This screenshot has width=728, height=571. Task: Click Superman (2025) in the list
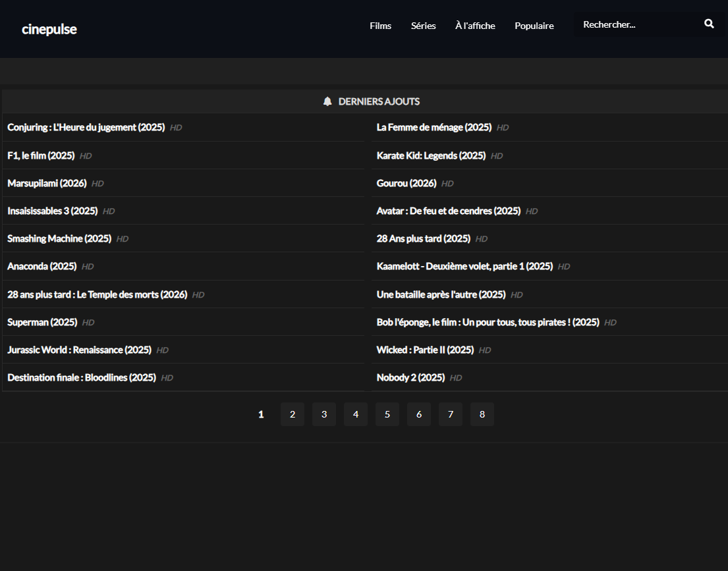pos(42,322)
